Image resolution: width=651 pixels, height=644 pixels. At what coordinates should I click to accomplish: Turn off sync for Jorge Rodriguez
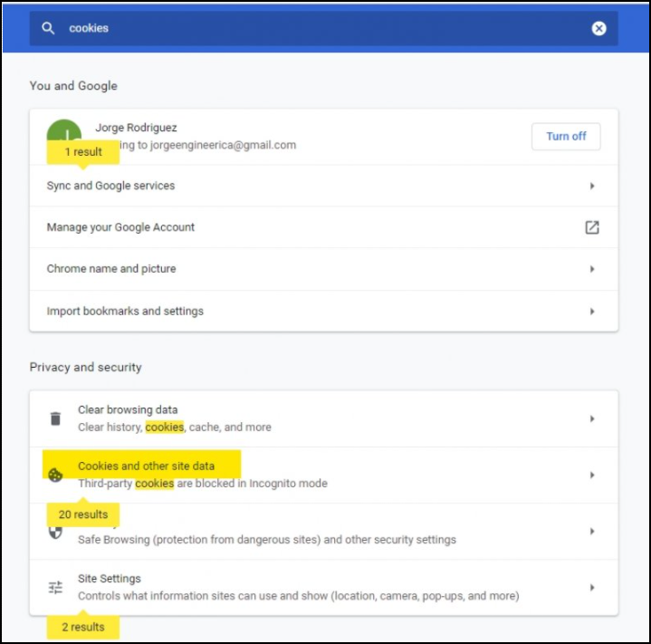tap(566, 136)
